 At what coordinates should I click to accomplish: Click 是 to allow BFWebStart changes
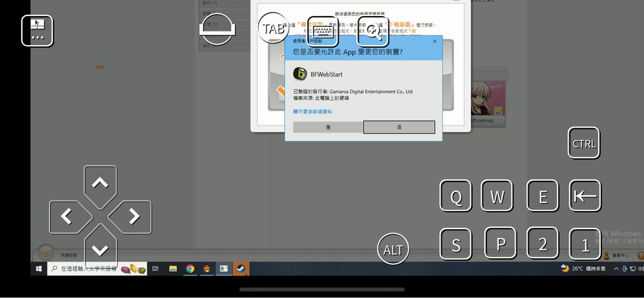328,127
